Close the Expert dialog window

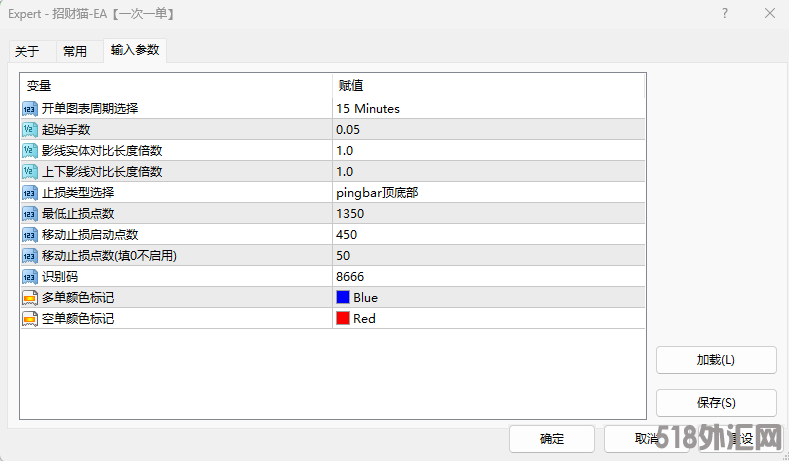pyautogui.click(x=770, y=14)
